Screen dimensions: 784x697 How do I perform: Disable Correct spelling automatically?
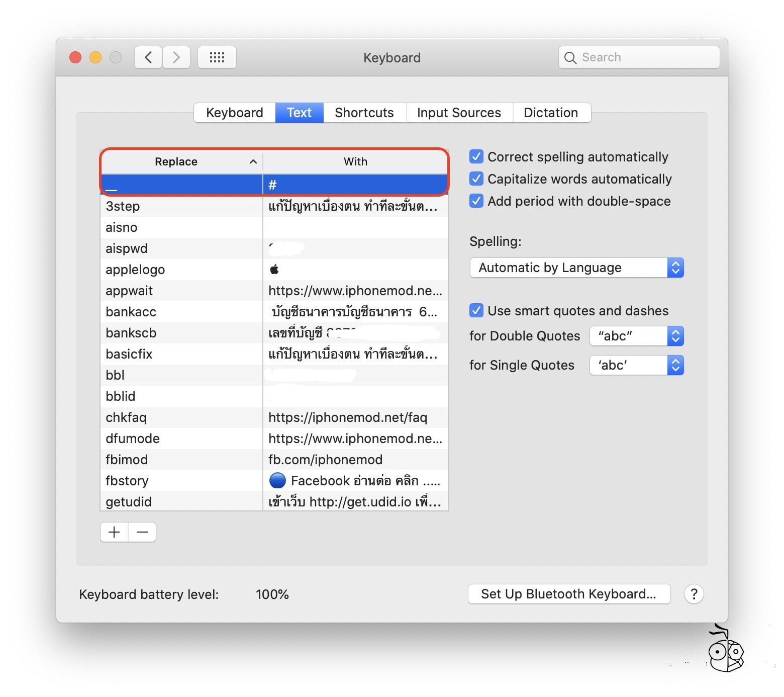[475, 156]
